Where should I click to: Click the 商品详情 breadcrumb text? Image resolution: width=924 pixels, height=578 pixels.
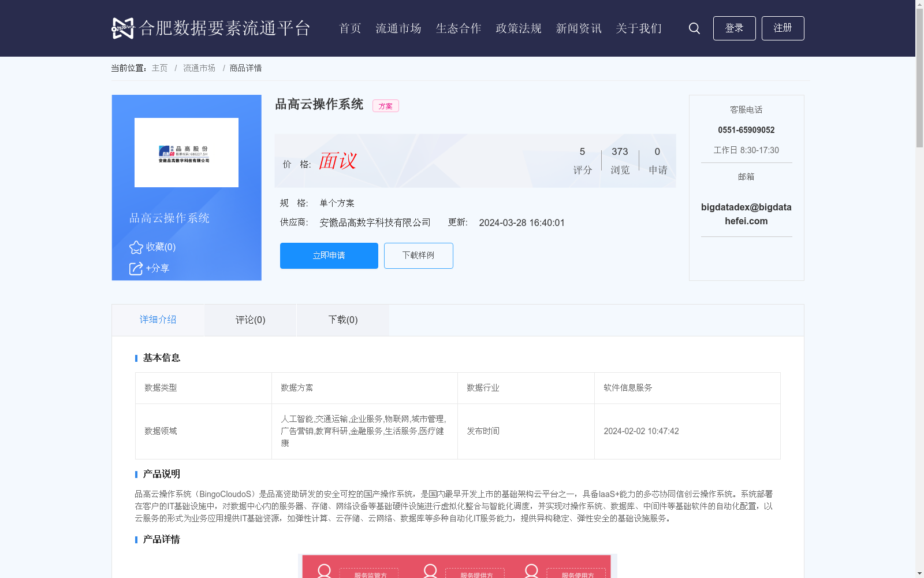pyautogui.click(x=245, y=68)
